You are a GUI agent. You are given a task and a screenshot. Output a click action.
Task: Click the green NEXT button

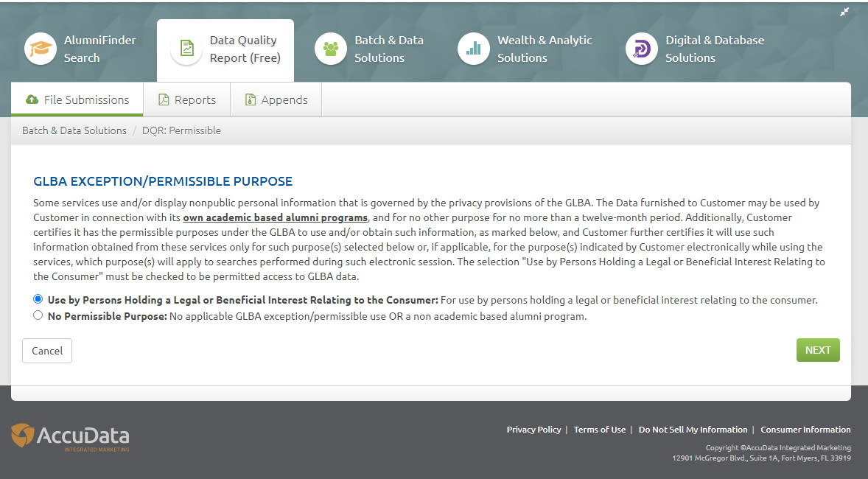click(818, 350)
